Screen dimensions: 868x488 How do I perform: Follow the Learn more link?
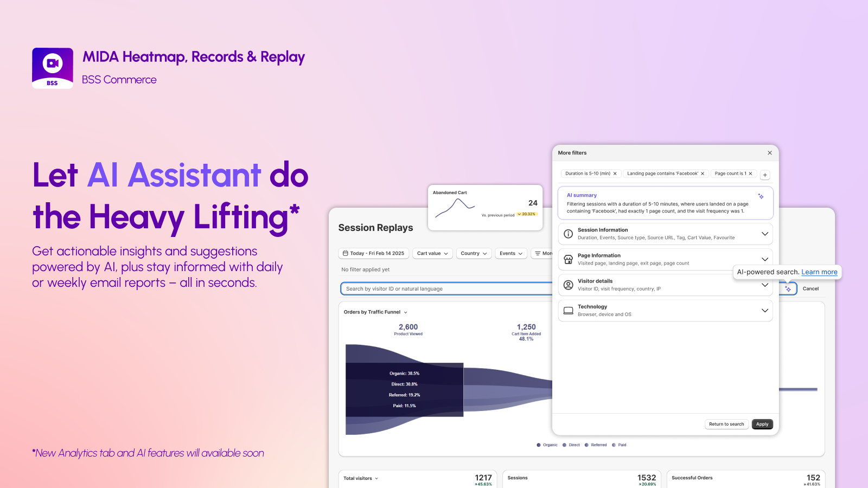pyautogui.click(x=819, y=272)
